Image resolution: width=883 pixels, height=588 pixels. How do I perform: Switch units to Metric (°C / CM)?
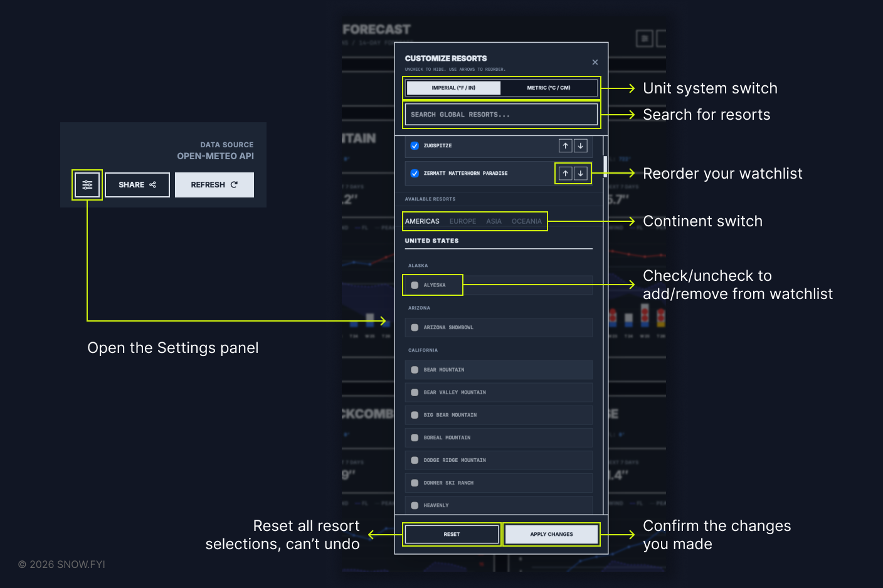548,88
